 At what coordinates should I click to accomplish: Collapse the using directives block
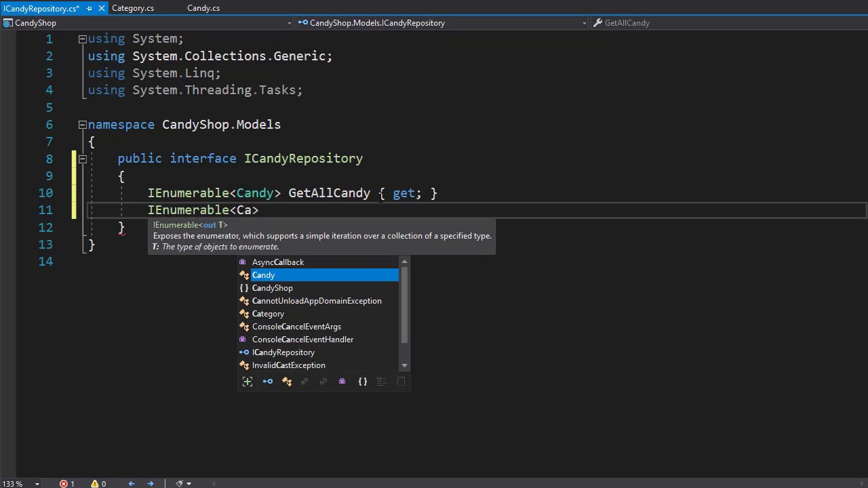(82, 39)
